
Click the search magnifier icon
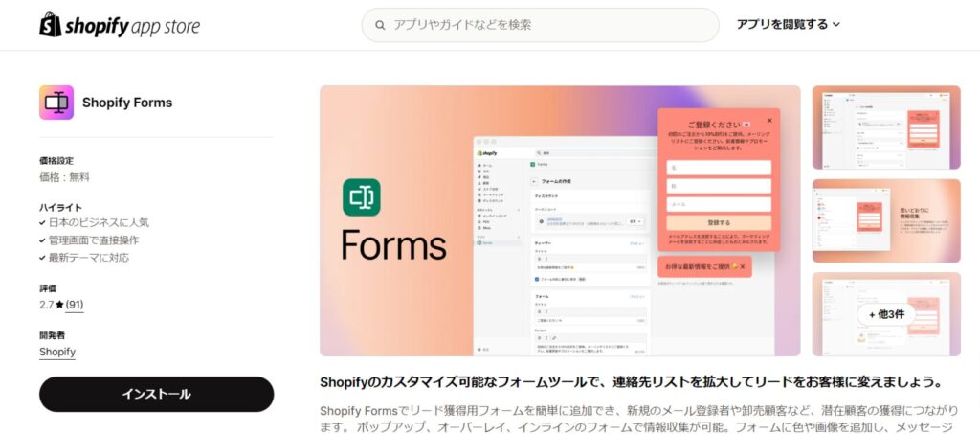[x=379, y=25]
